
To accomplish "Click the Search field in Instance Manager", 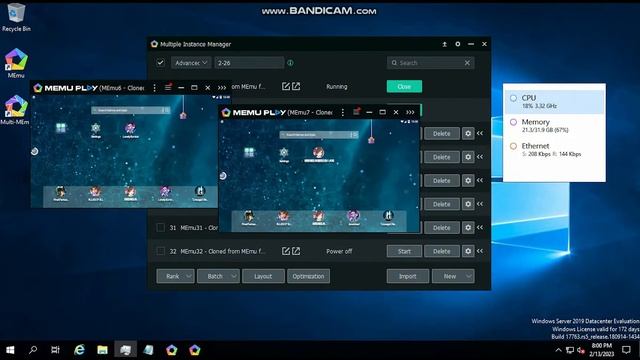I will pyautogui.click(x=431, y=63).
